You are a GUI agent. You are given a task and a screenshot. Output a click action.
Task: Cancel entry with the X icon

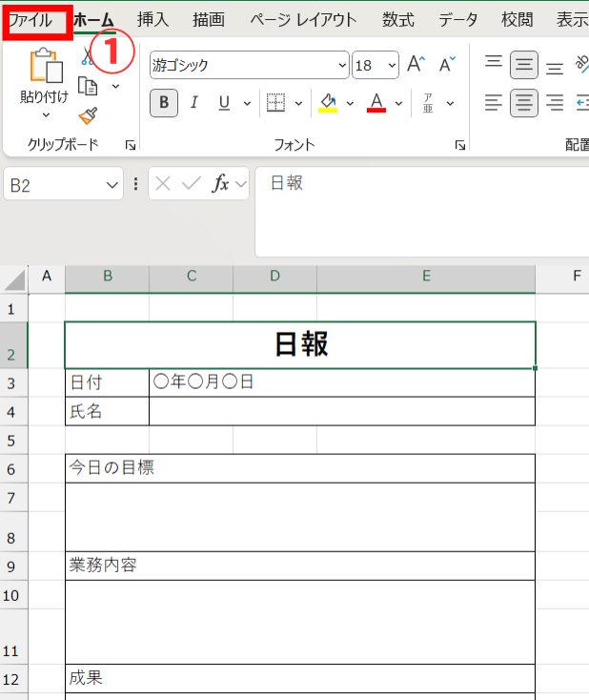pos(163,184)
